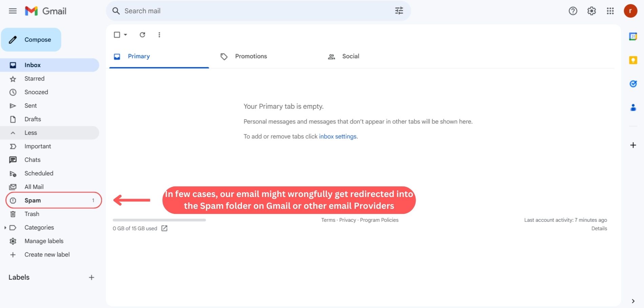The image size is (644, 308).
Task: Open the Google Calendar side panel
Action: [x=633, y=37]
